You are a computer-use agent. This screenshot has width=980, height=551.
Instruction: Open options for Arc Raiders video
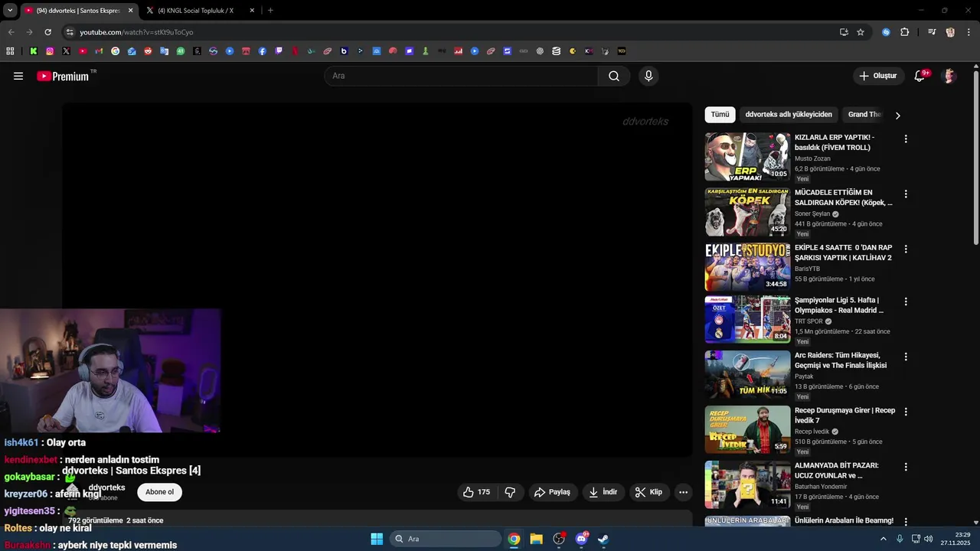[x=906, y=357]
